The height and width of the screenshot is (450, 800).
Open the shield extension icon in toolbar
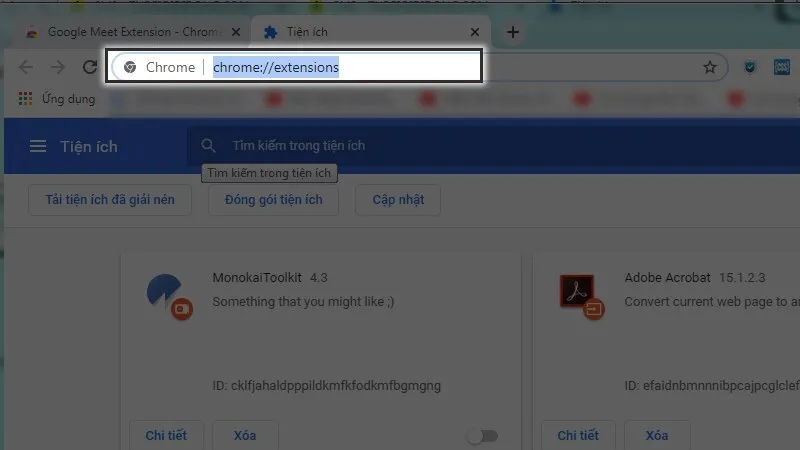click(749, 67)
